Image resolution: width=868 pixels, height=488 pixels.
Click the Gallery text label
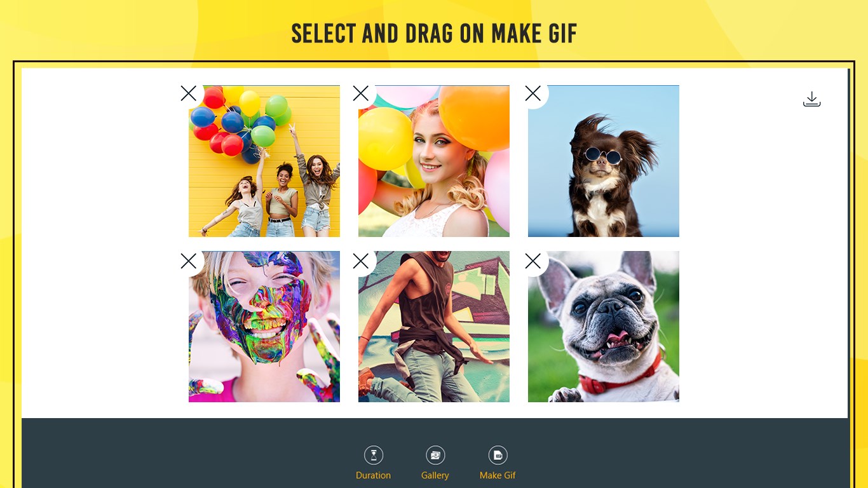tap(435, 475)
